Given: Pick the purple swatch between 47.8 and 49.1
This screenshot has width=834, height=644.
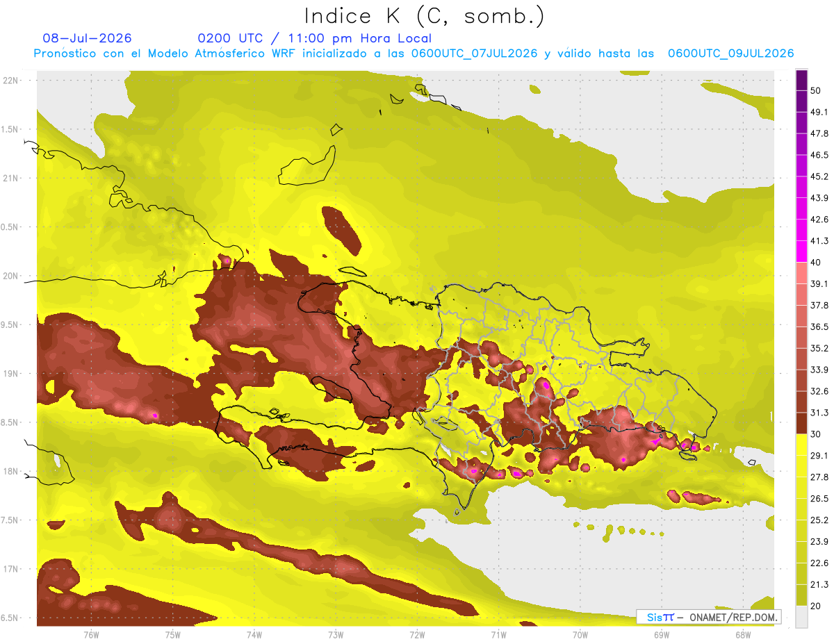Looking at the screenshot, I should [x=801, y=122].
